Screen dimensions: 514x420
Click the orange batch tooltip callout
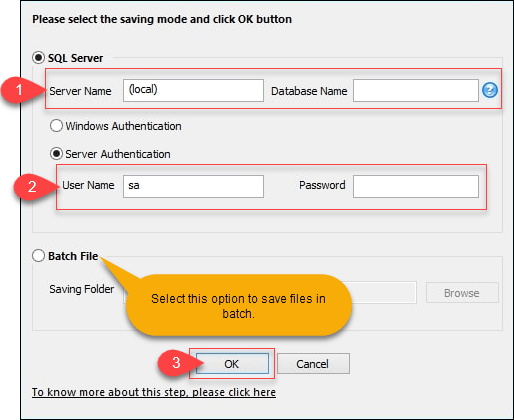[239, 305]
